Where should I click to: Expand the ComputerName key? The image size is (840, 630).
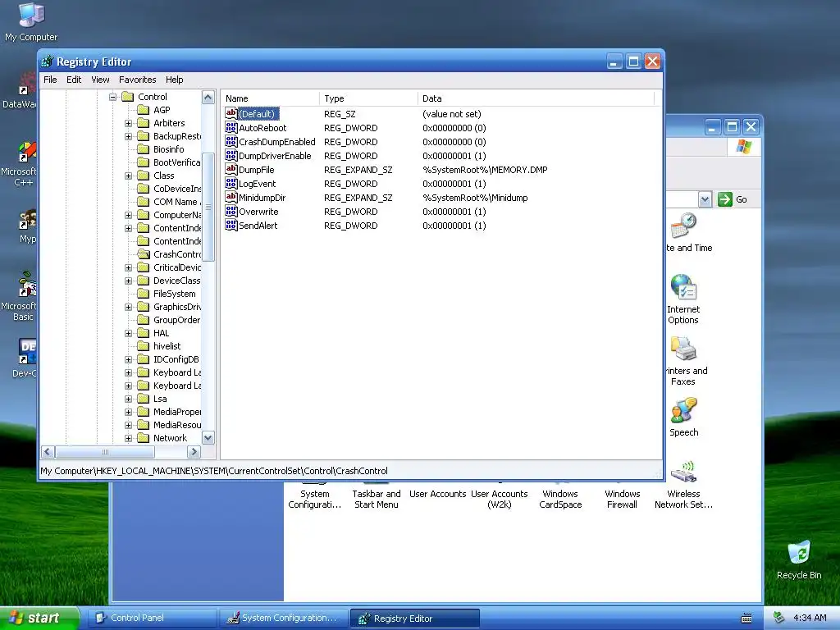(128, 216)
